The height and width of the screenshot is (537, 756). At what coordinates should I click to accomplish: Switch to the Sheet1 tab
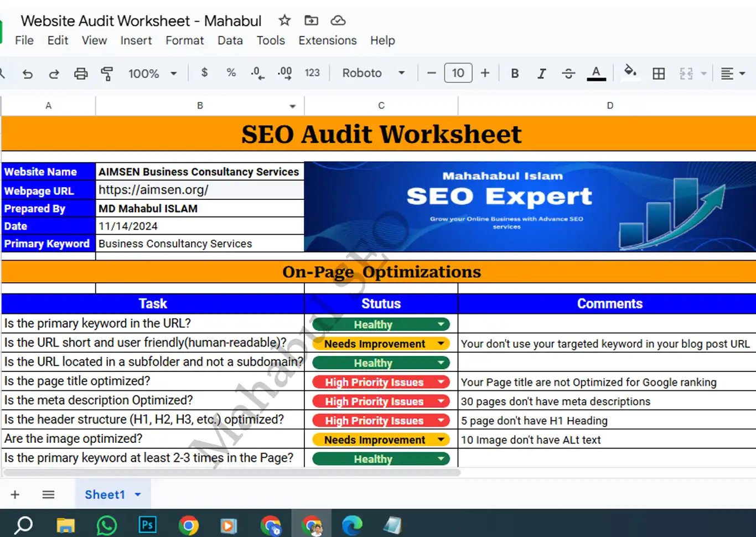112,494
